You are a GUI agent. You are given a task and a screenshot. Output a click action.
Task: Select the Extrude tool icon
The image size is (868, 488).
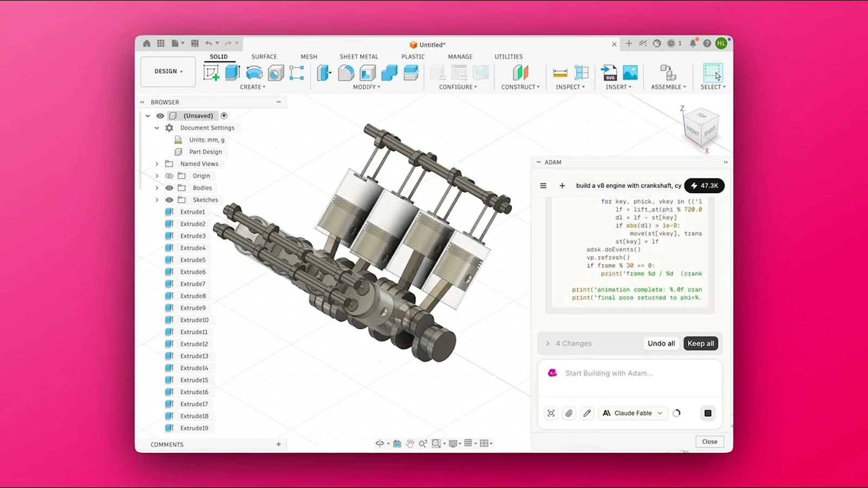click(232, 73)
